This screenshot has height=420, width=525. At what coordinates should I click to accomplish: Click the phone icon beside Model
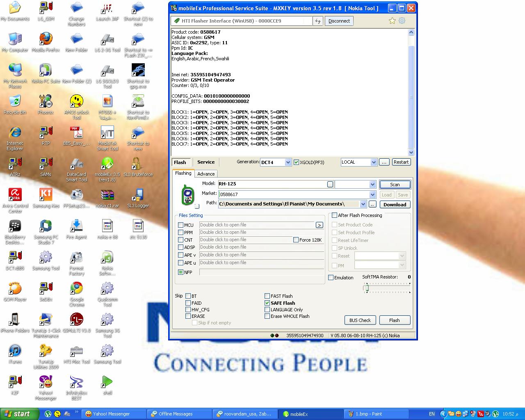(x=188, y=195)
